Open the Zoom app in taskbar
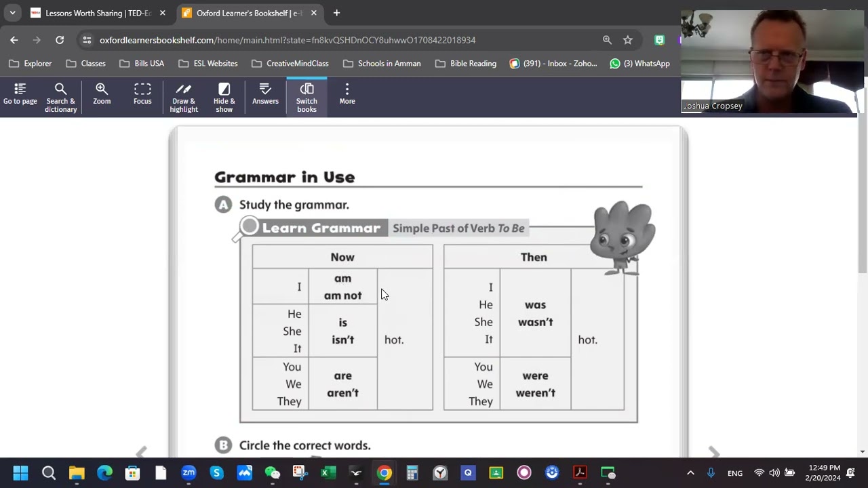The width and height of the screenshot is (868, 488). [x=189, y=472]
